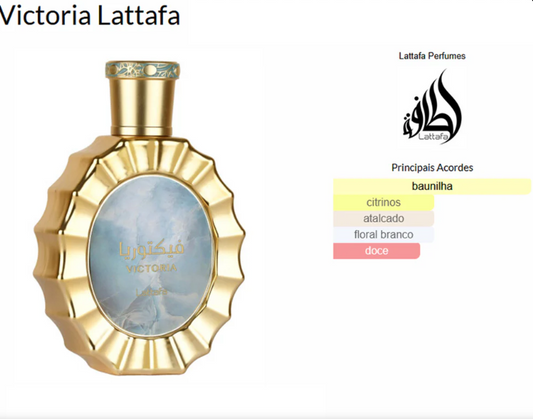
Task: Click the blue marble oval label
Action: (152, 255)
